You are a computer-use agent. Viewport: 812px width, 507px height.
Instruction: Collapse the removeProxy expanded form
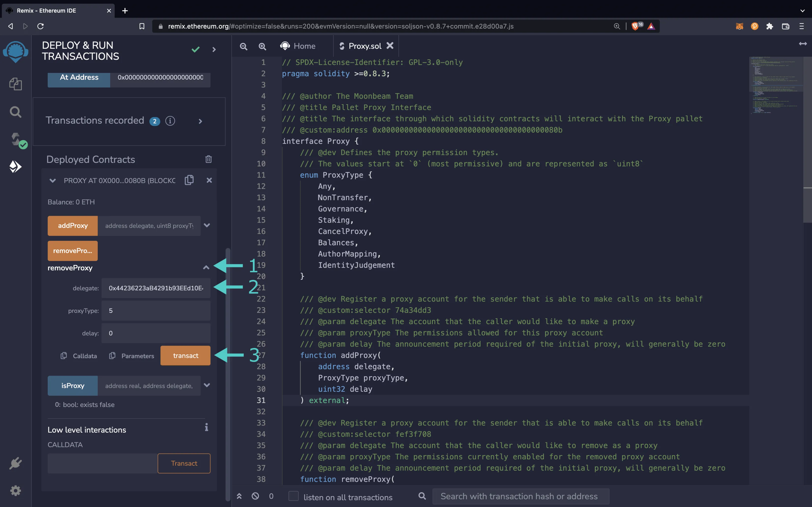pos(206,268)
